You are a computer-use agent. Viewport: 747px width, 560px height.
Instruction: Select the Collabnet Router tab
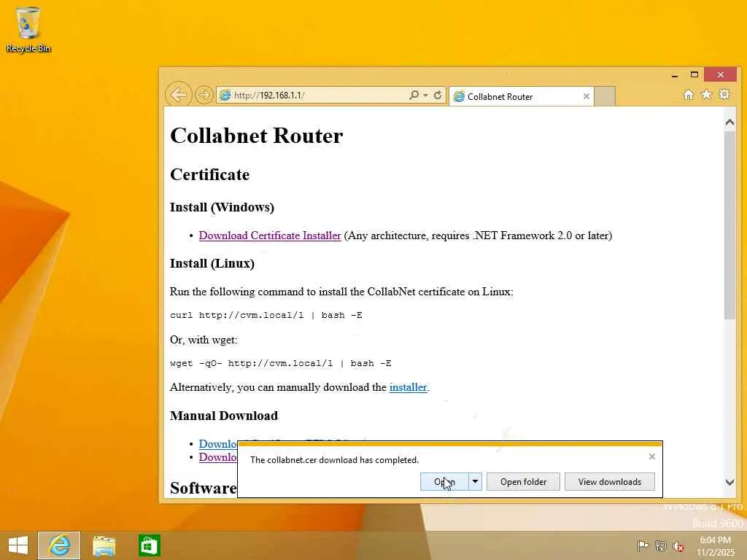click(x=521, y=97)
